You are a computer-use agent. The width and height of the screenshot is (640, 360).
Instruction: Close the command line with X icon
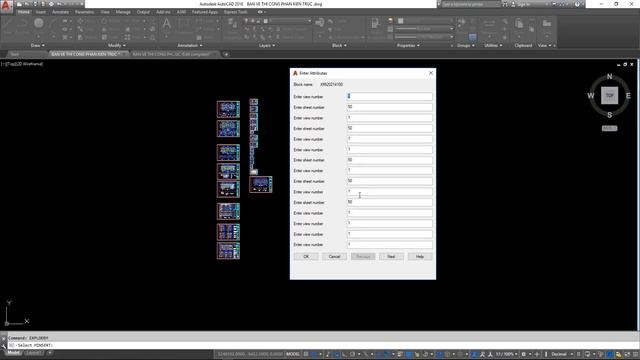(x=4, y=338)
